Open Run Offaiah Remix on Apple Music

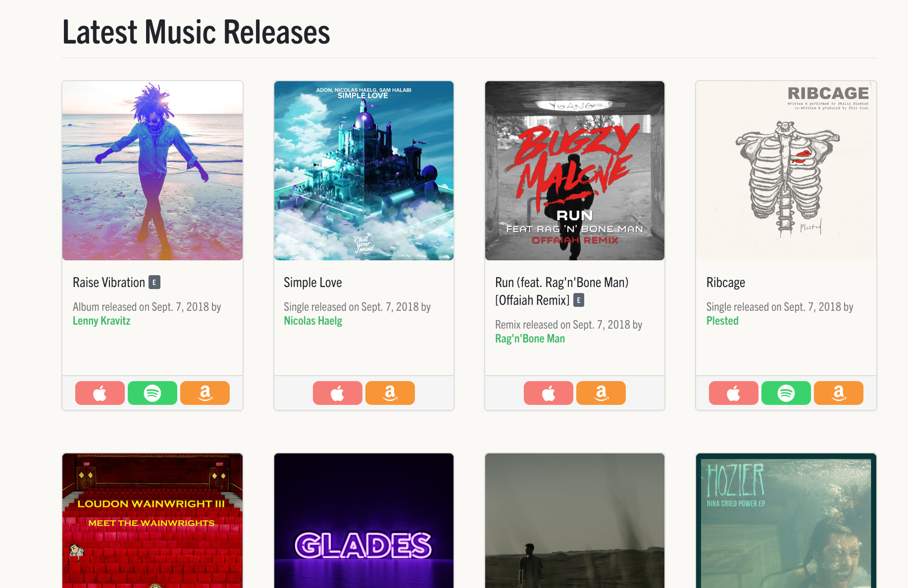tap(549, 393)
